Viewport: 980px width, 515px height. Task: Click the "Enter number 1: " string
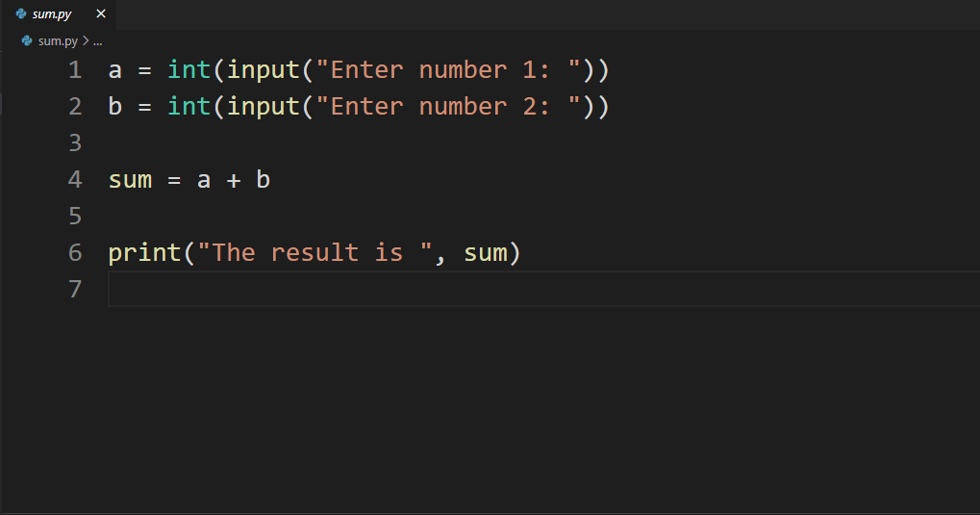(448, 69)
